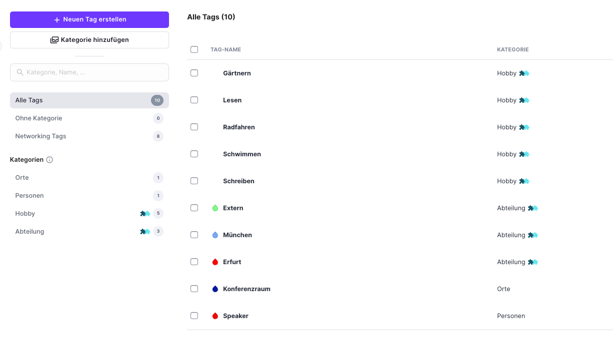
Task: Open the Radfahren tag name
Action: click(x=239, y=127)
